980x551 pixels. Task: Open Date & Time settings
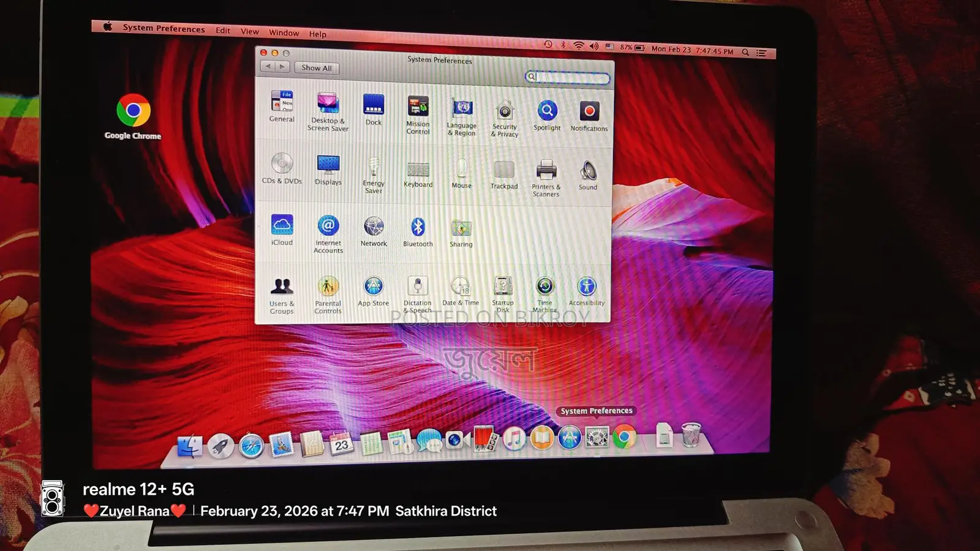coord(461,291)
